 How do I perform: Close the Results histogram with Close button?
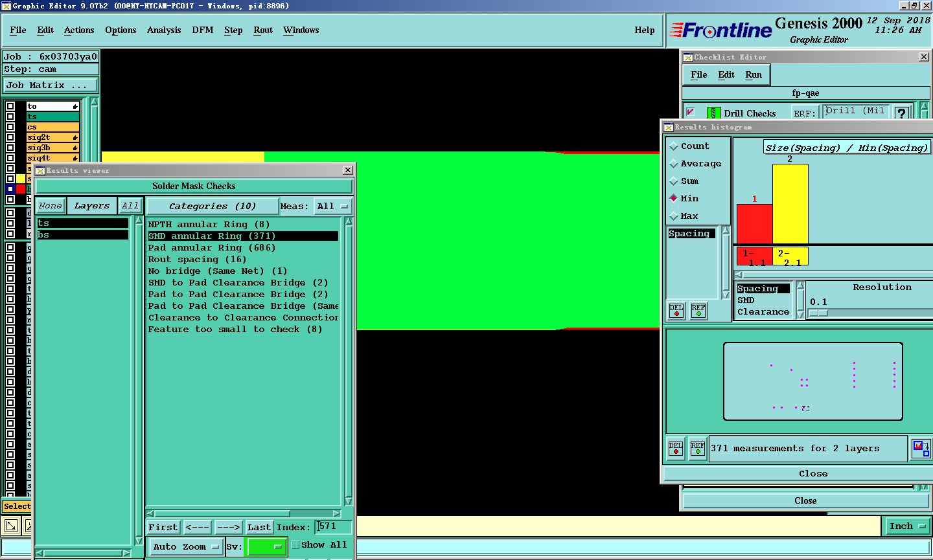pyautogui.click(x=813, y=474)
